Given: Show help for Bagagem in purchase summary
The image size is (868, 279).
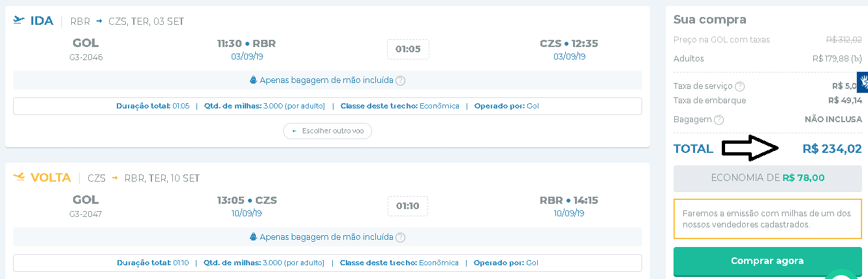Looking at the screenshot, I should click(x=719, y=120).
